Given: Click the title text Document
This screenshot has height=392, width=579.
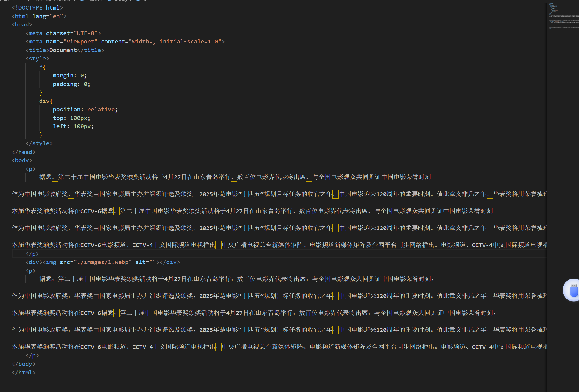Looking at the screenshot, I should 63,50.
